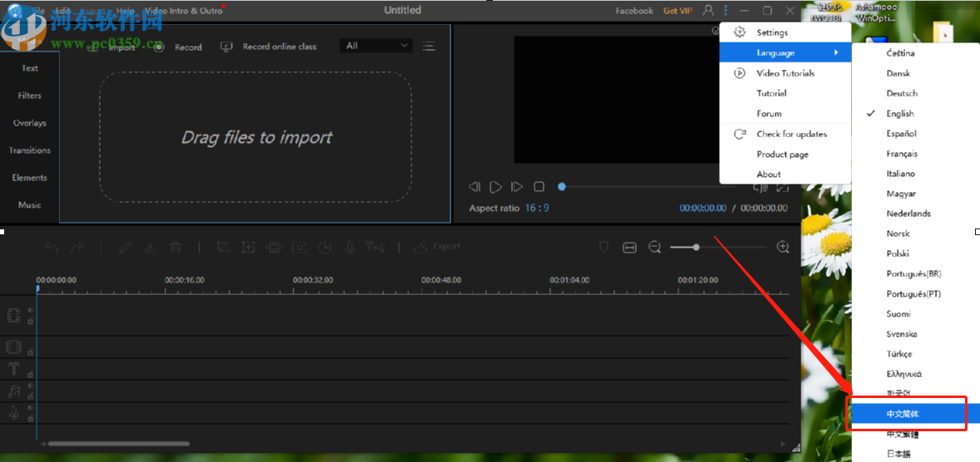Click the Undo arrow in timeline toolbar

(x=52, y=247)
